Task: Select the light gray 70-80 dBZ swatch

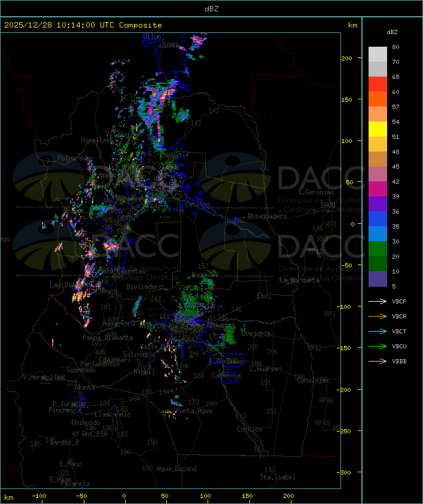Action: (378, 54)
